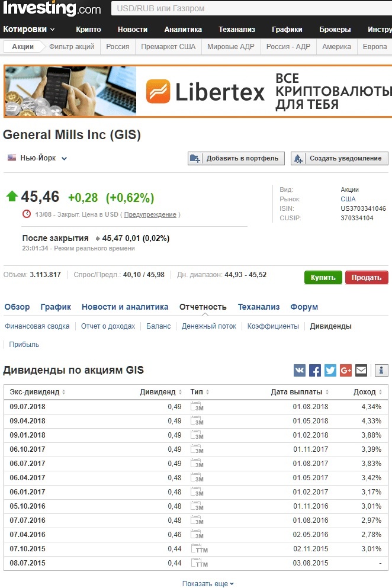Viewport: 392px width, 588px height.
Task: Open Брокеры in main navigation
Action: tap(335, 29)
